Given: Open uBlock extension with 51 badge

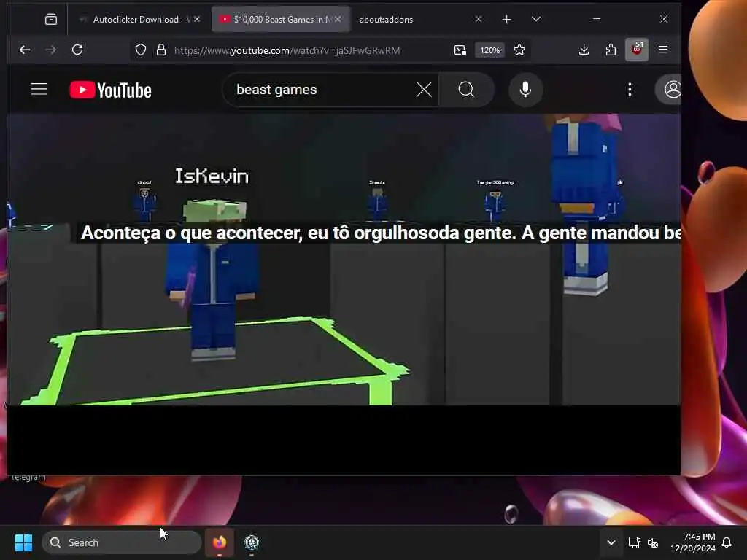Looking at the screenshot, I should 636,50.
